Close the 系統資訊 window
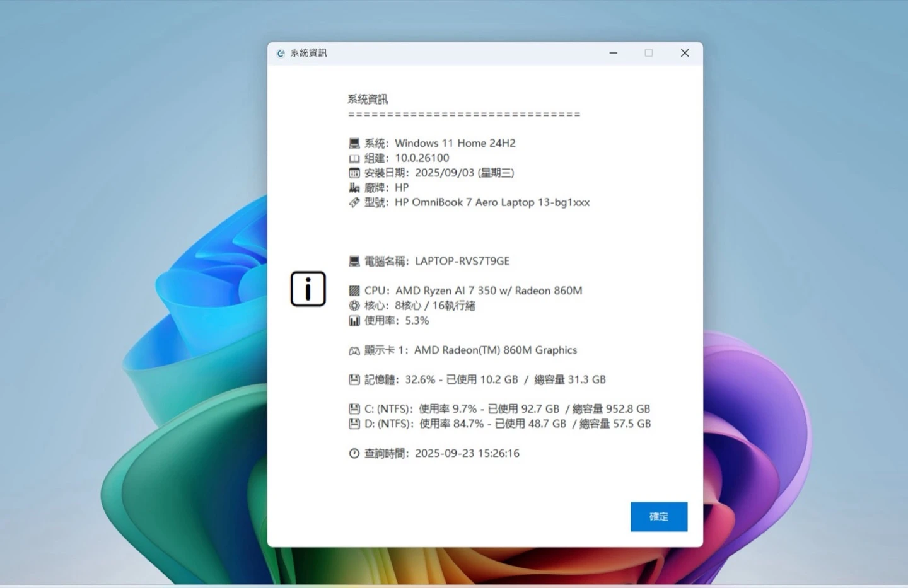 tap(685, 53)
